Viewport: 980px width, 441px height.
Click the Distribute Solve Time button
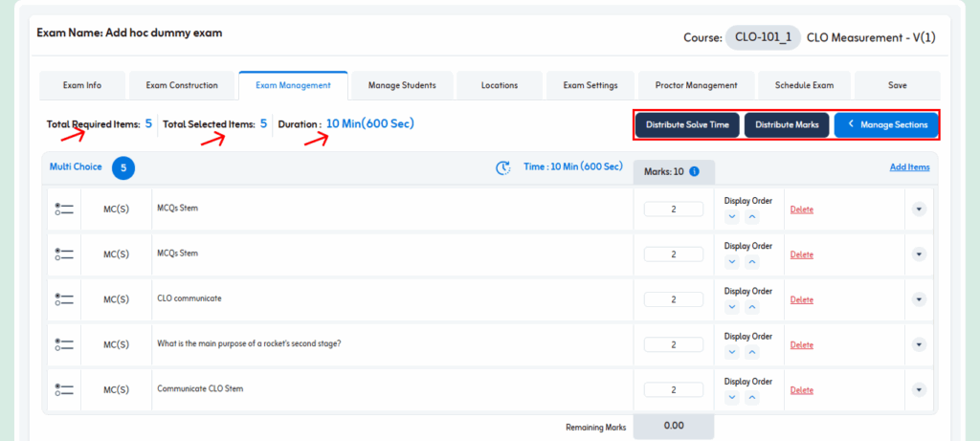point(687,125)
